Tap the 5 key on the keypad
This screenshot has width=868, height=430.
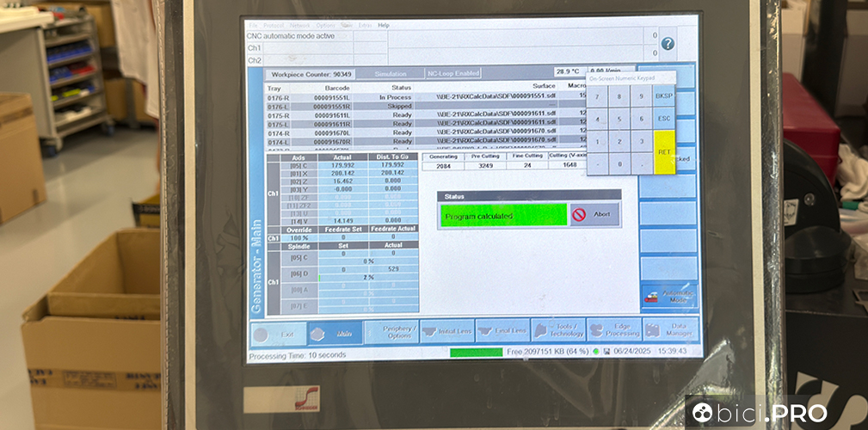pos(618,118)
